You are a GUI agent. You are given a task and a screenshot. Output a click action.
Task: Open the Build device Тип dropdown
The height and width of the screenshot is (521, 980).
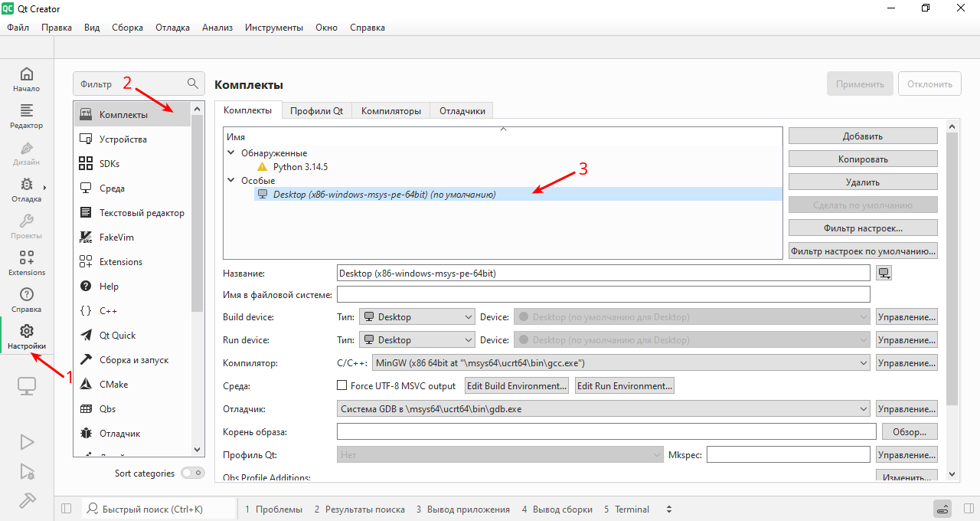417,317
